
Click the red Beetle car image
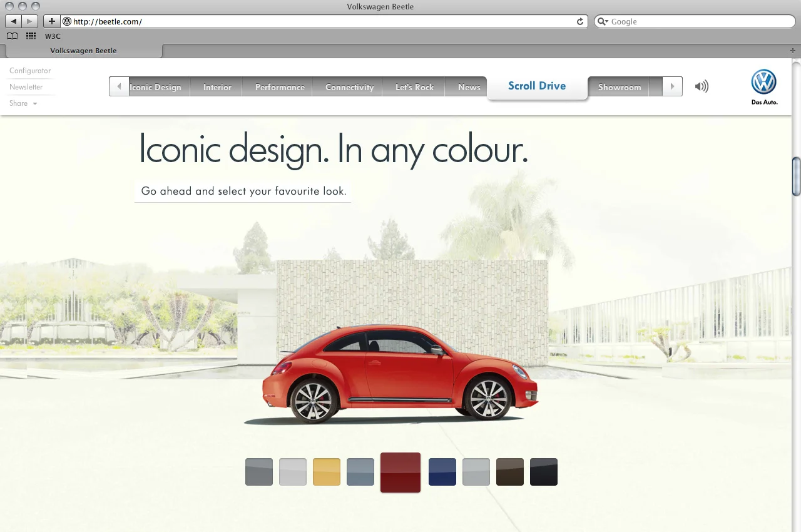click(399, 374)
